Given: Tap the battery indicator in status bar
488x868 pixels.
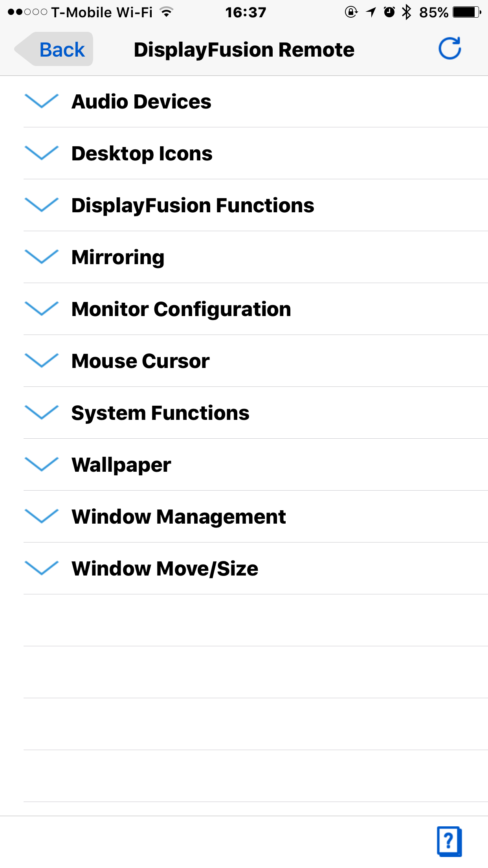Looking at the screenshot, I should click(x=467, y=12).
